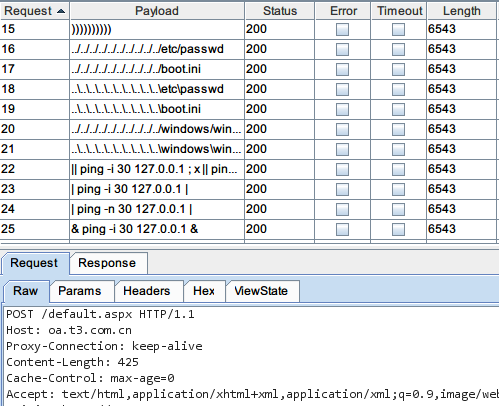Switch to the Request tab
This screenshot has height=406, width=499.
coord(34,263)
